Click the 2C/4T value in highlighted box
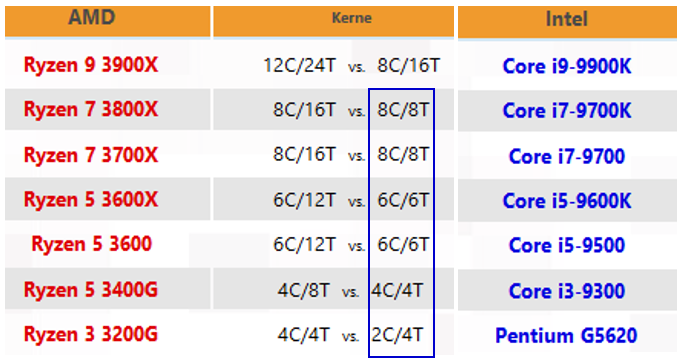The width and height of the screenshot is (685, 364). 398,335
